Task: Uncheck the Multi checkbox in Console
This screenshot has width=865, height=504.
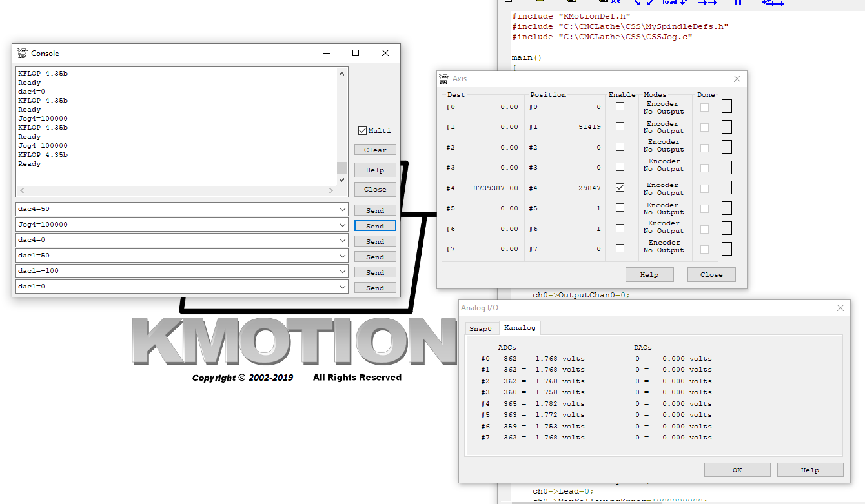Action: (362, 130)
